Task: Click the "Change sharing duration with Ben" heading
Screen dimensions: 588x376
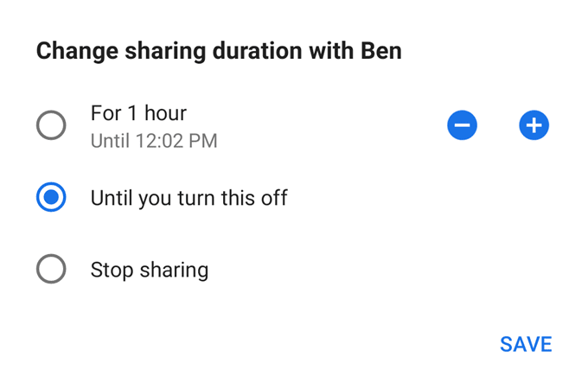Action: 219,51
